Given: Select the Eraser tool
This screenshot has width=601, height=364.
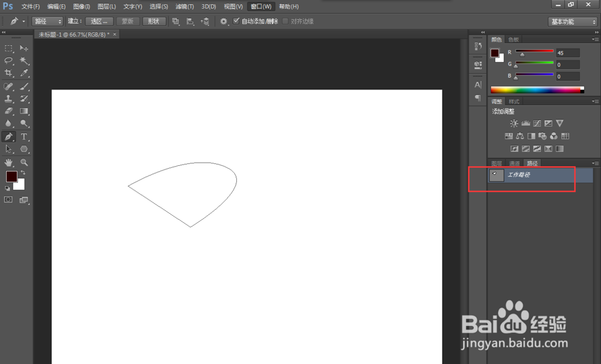Looking at the screenshot, I should (x=8, y=111).
